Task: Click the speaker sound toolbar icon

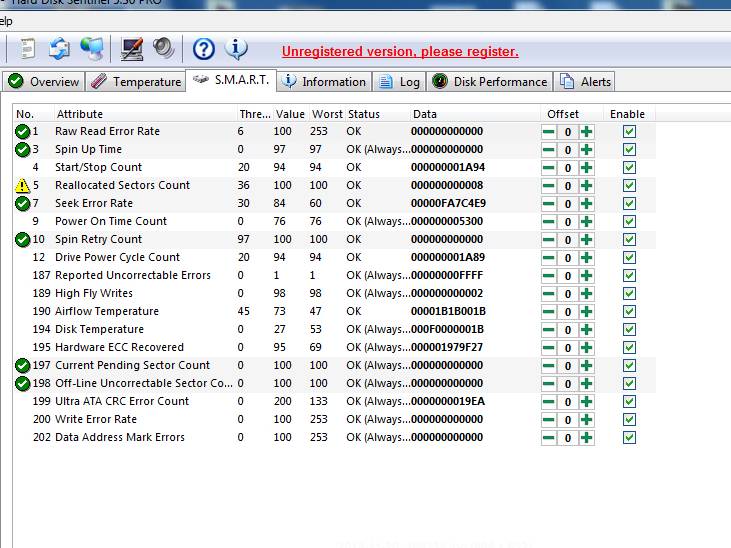Action: pos(164,48)
